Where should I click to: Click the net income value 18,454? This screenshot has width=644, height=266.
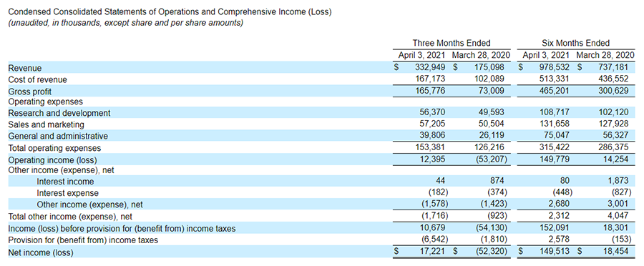coord(615,250)
